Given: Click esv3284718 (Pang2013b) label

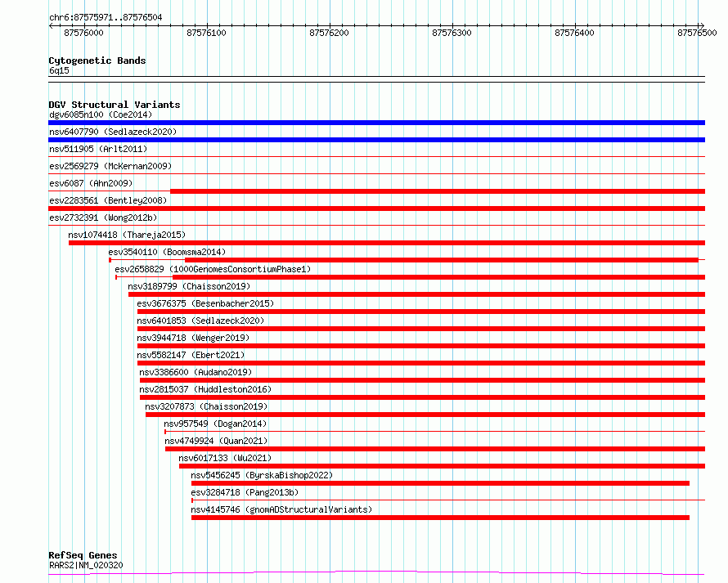Looking at the screenshot, I should 245,492.
